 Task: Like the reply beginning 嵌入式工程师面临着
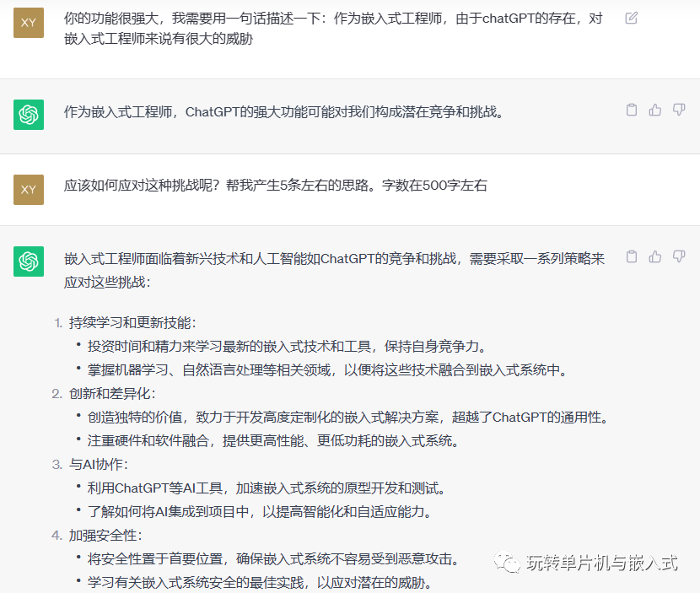[x=655, y=256]
